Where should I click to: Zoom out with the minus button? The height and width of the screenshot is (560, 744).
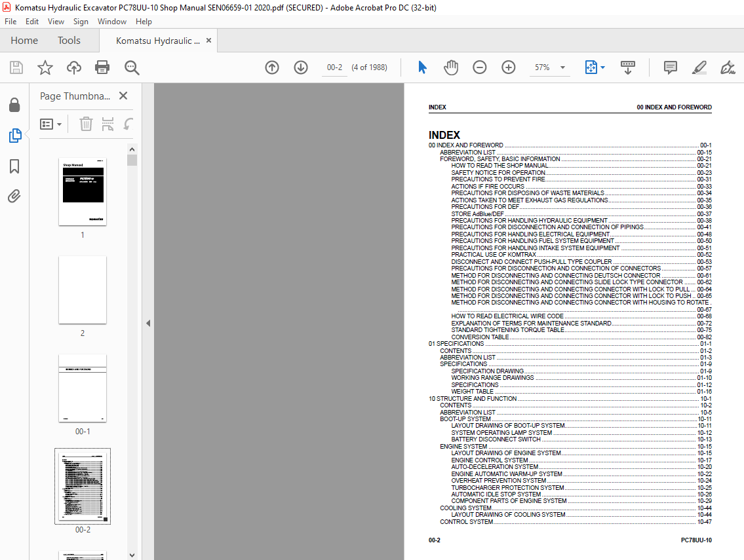pyautogui.click(x=480, y=67)
